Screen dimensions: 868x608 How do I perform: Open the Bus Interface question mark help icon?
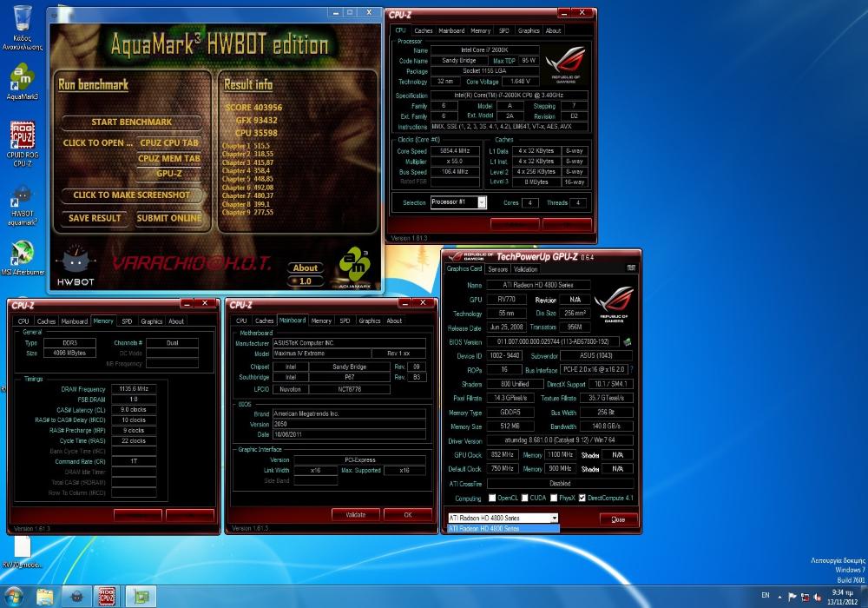(x=632, y=369)
